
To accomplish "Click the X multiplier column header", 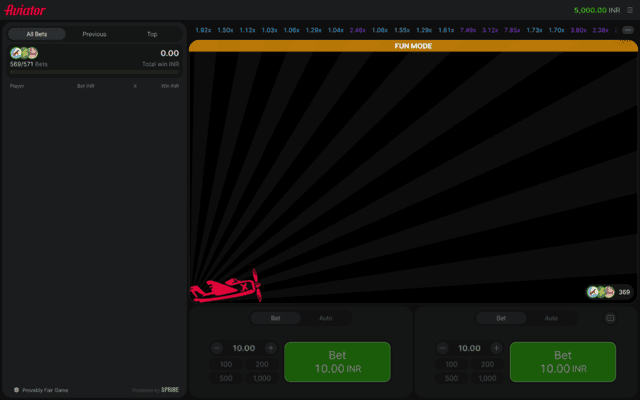I will tap(135, 86).
